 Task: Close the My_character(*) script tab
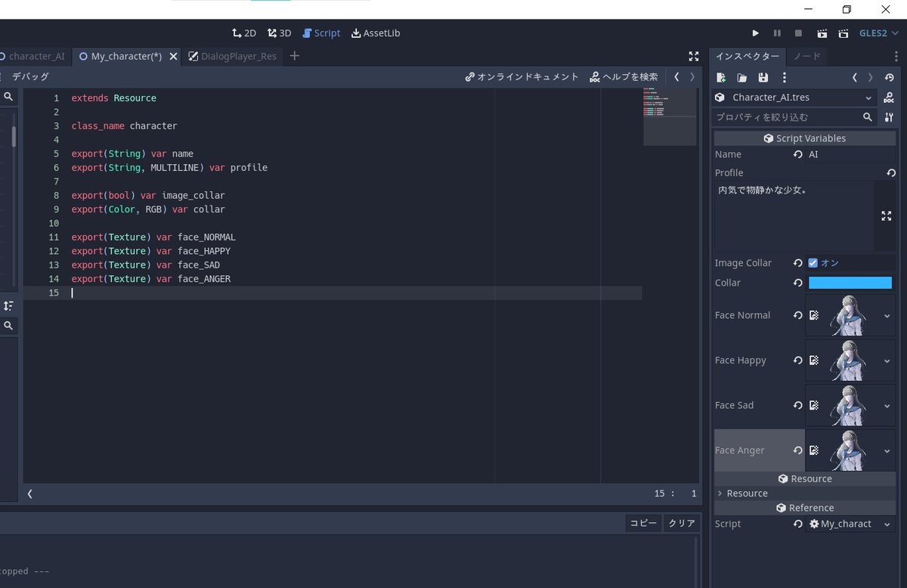[174, 56]
